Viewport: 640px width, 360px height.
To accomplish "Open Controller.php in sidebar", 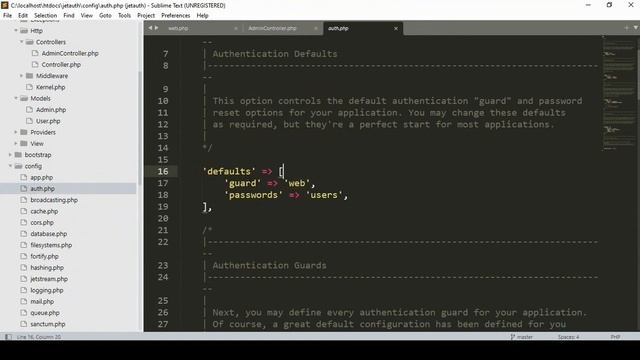I will 61,64.
